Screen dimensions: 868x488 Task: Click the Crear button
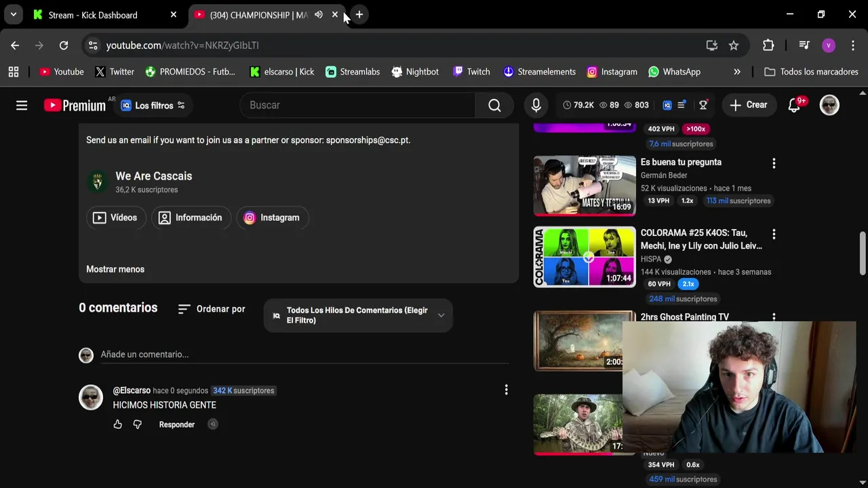[x=749, y=105]
